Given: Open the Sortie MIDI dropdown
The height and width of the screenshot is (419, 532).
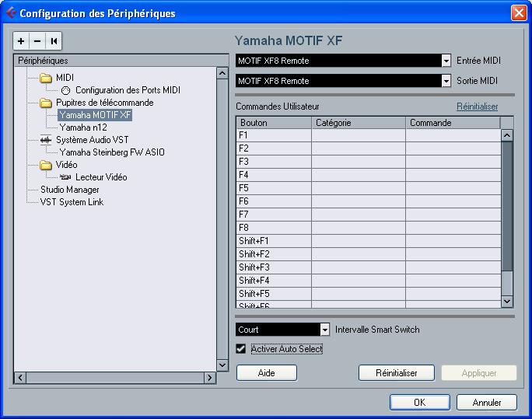Looking at the screenshot, I should coord(446,81).
